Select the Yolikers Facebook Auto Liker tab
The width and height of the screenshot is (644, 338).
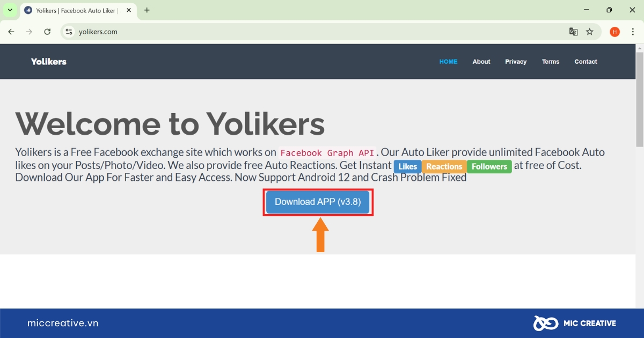pos(78,10)
